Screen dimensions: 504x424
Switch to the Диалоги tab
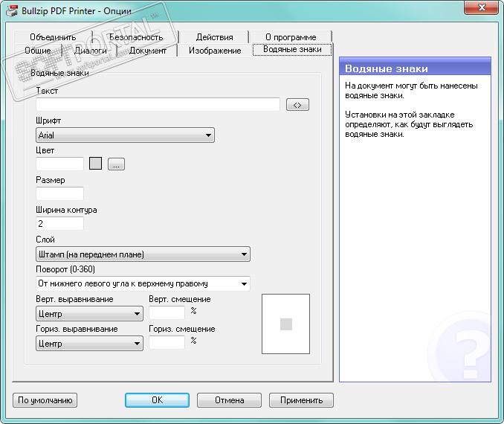[x=91, y=51]
